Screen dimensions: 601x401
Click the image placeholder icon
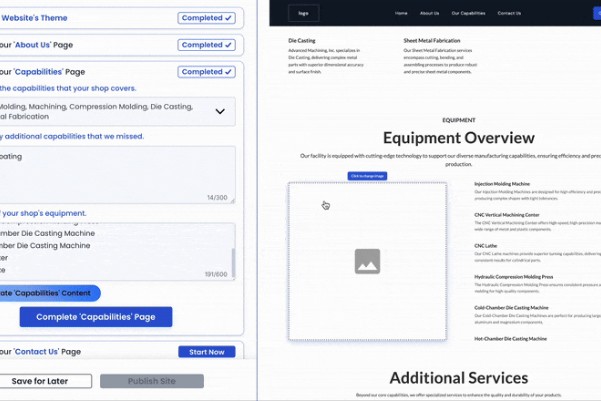tap(367, 261)
